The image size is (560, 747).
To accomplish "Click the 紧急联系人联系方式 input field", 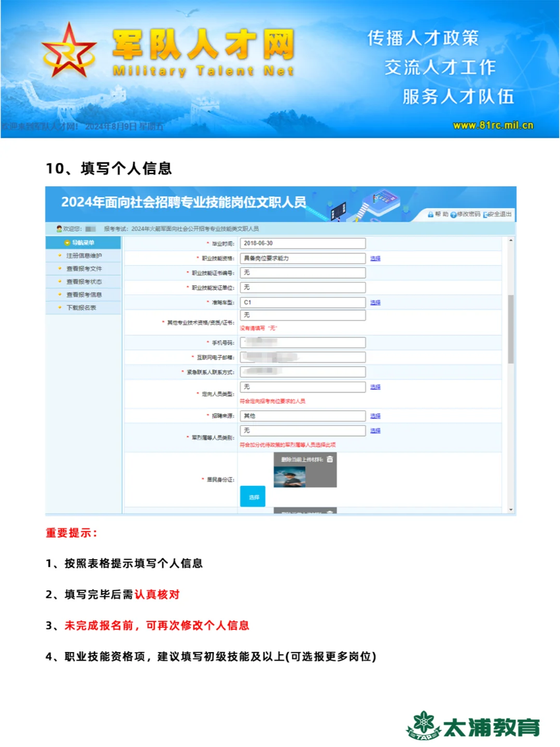I will tap(303, 371).
